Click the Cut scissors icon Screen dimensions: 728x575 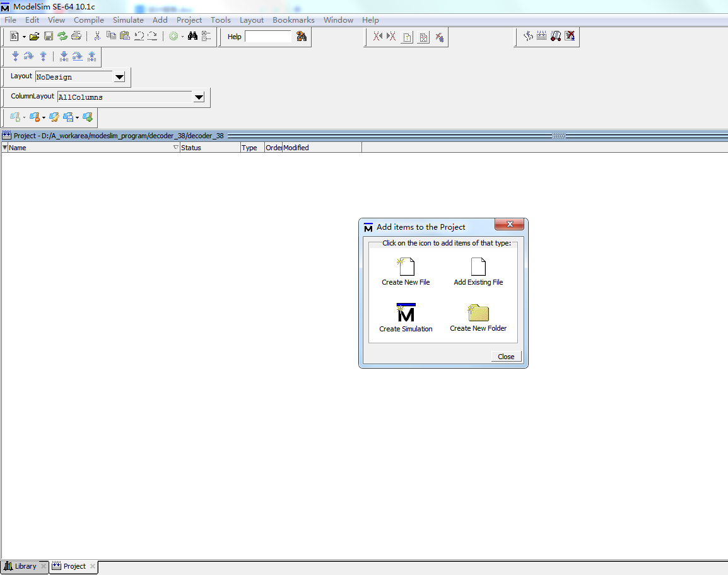tap(97, 36)
